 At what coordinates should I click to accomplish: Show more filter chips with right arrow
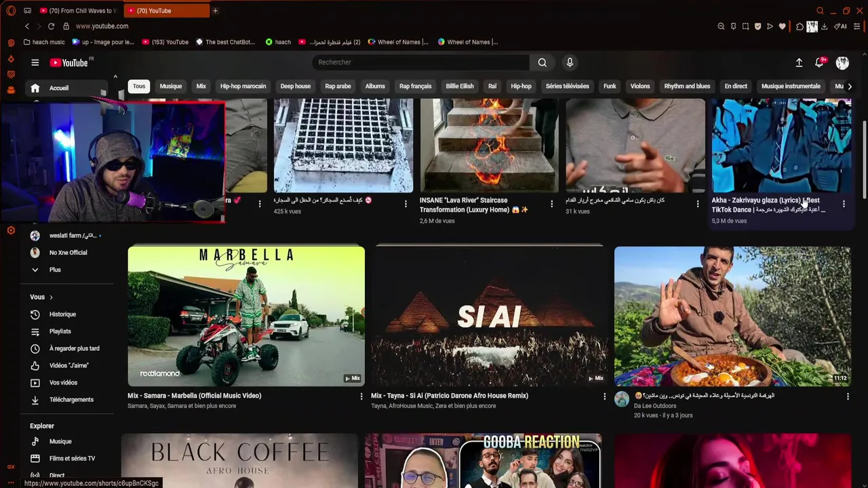(850, 86)
